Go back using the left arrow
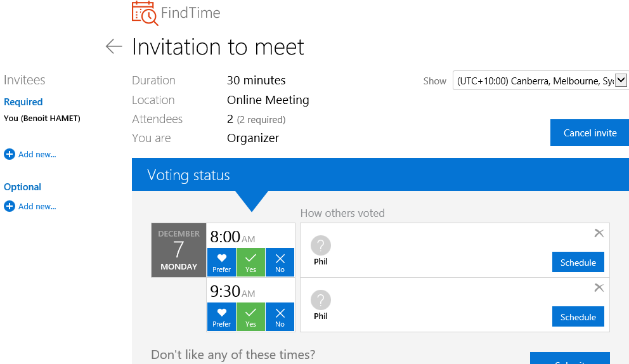 tap(114, 46)
